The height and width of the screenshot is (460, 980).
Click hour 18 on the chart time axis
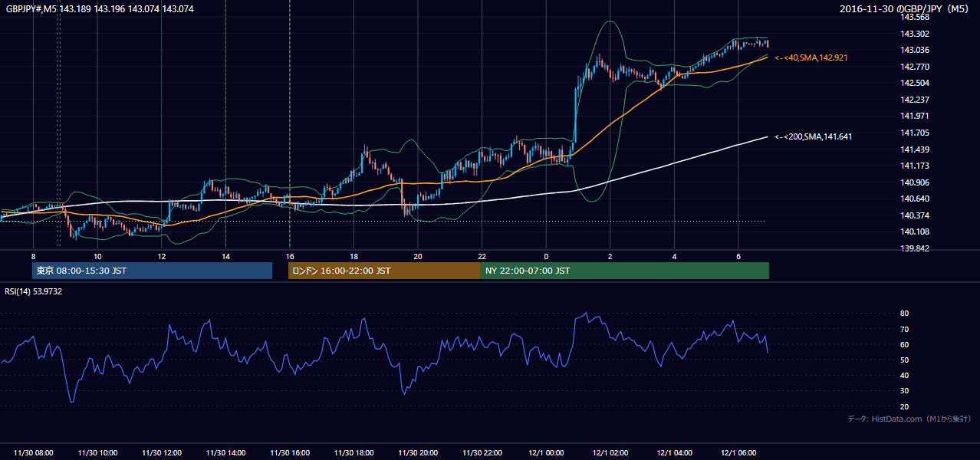pyautogui.click(x=354, y=256)
